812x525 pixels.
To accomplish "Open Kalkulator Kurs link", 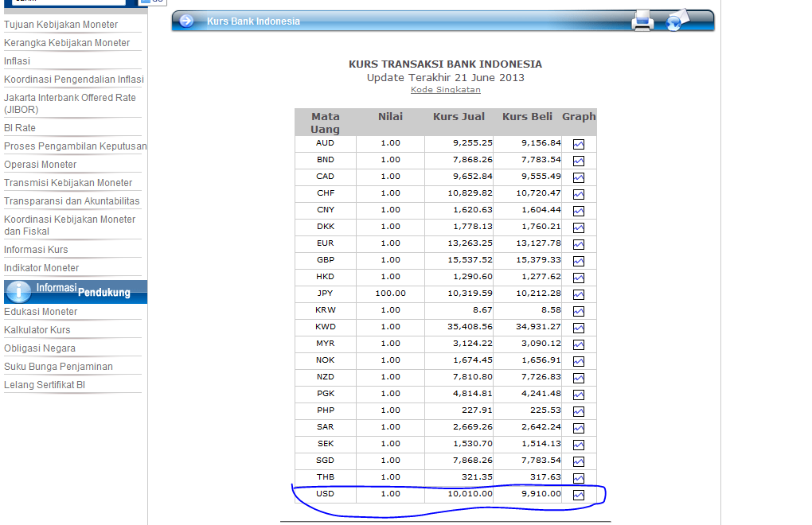I will point(37,330).
